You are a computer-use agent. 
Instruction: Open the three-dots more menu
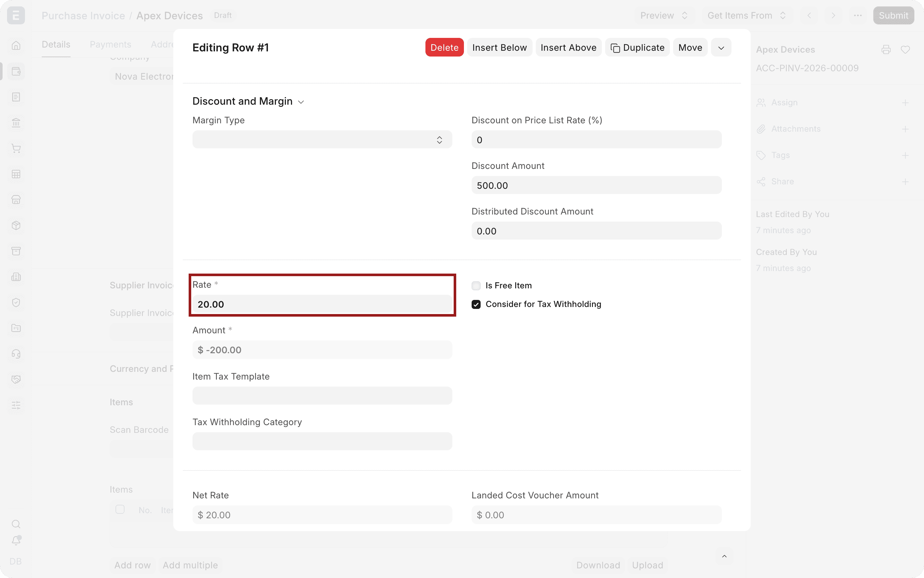(x=858, y=16)
